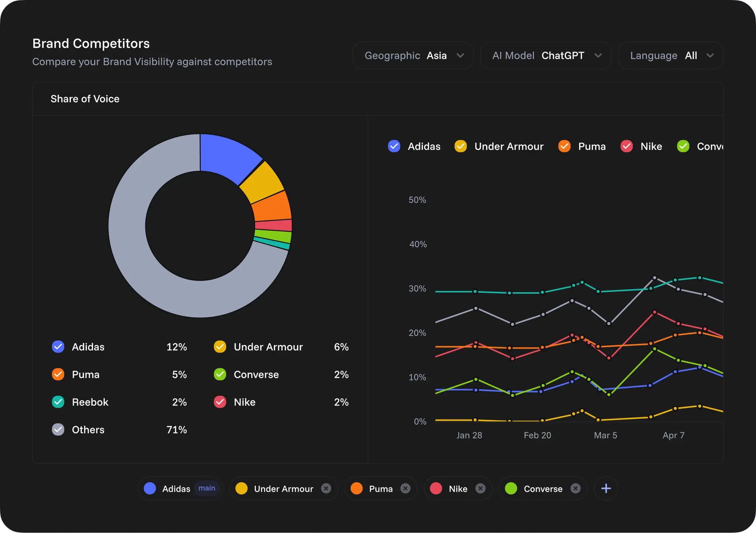Toggle Nike checkbox above the line chart
This screenshot has height=533, width=756.
point(627,146)
